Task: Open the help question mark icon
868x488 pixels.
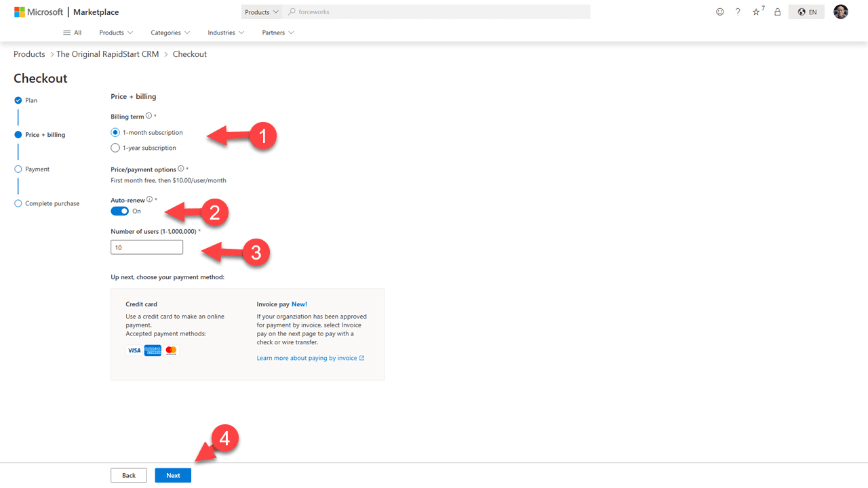Action: click(x=738, y=12)
